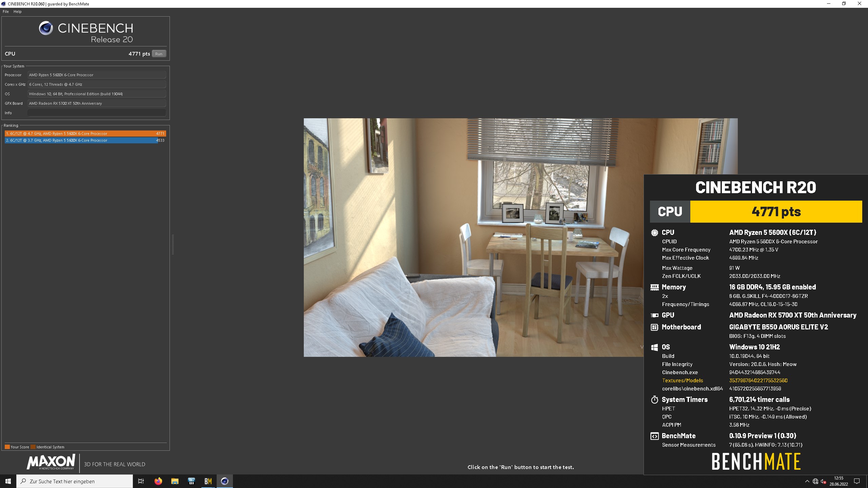
Task: Start the CPU test with Run button
Action: point(159,54)
